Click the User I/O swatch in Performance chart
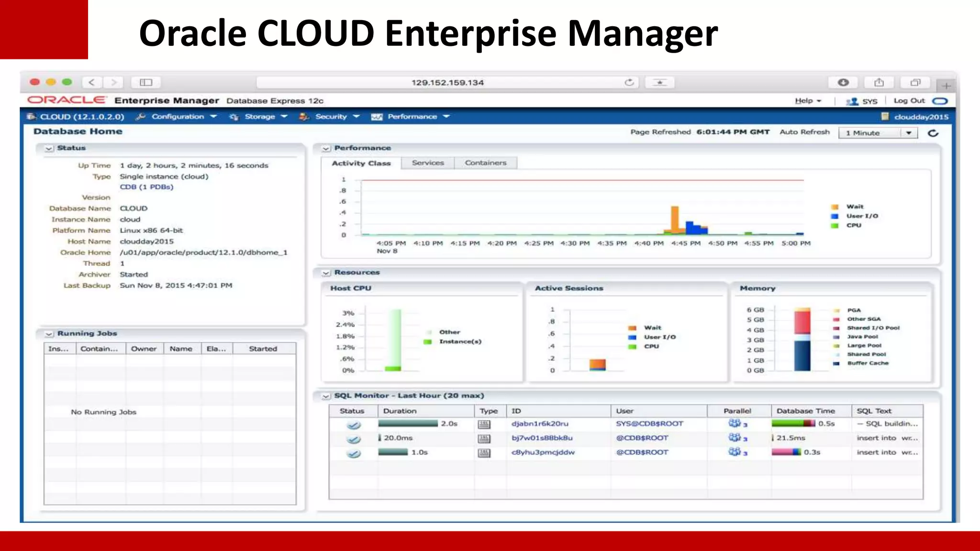980x551 pixels. tap(835, 216)
